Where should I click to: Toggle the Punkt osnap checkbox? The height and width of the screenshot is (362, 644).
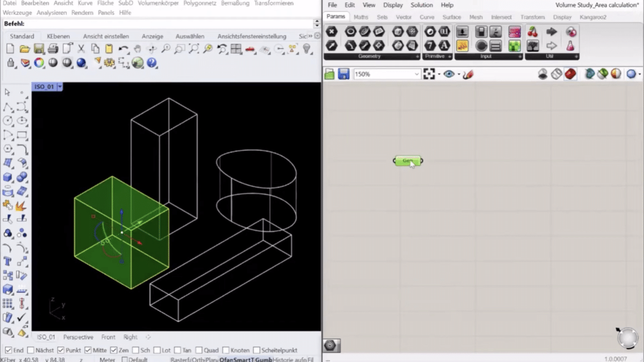pos(60,350)
